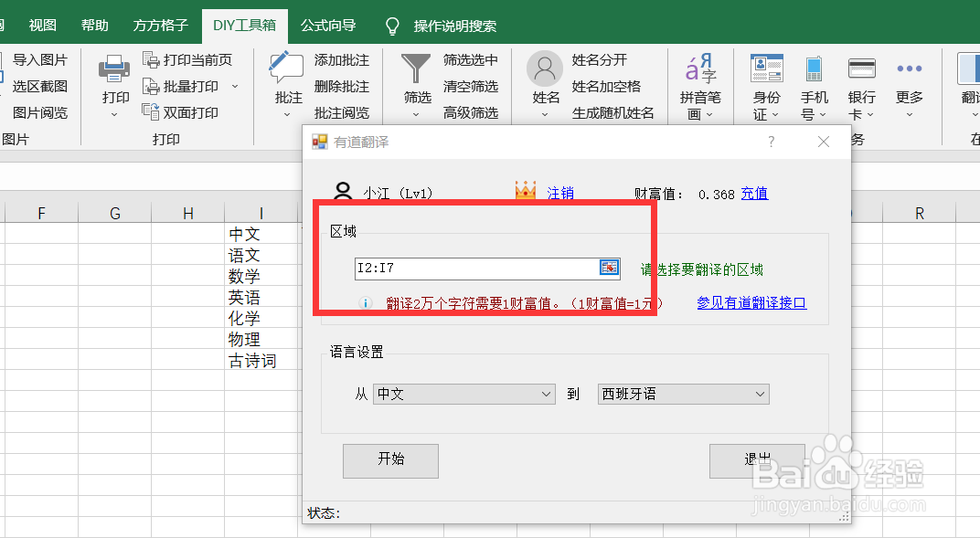Click Split Name (姓名分开)
Screen dimensions: 980x538
point(599,60)
